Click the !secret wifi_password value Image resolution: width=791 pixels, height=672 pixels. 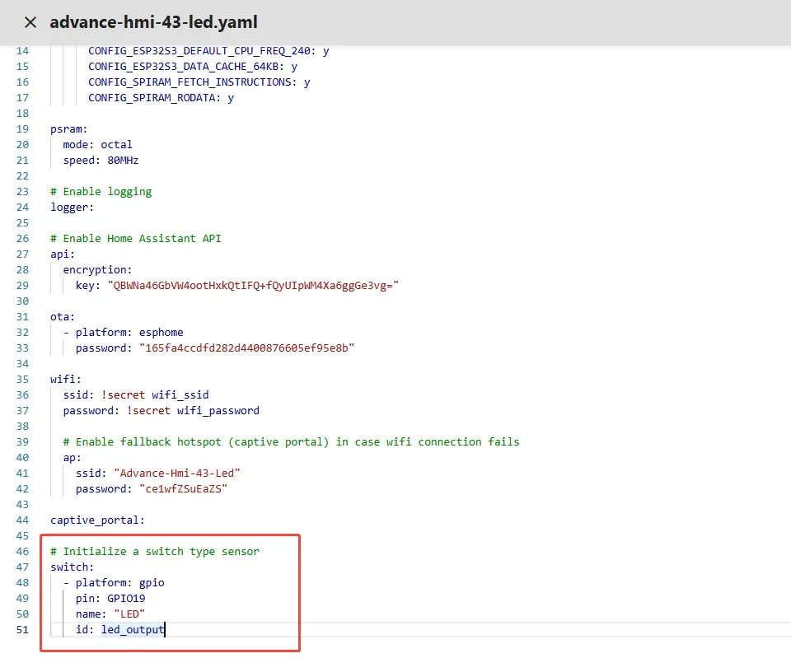(193, 411)
